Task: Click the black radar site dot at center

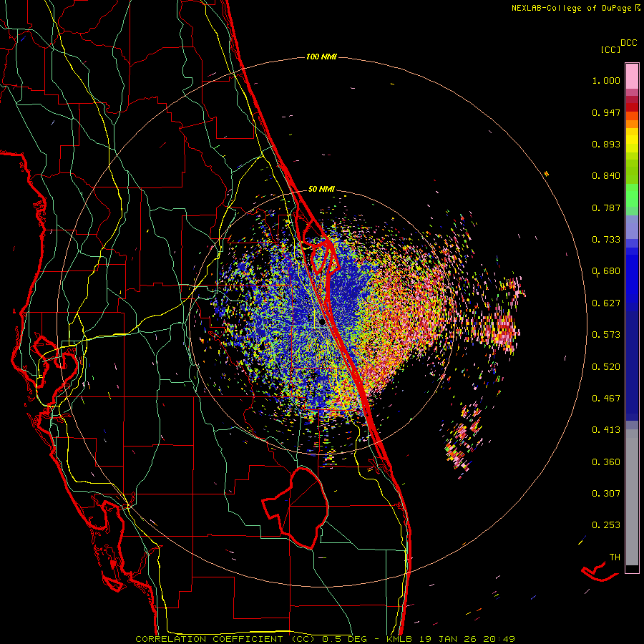Action: point(322,322)
